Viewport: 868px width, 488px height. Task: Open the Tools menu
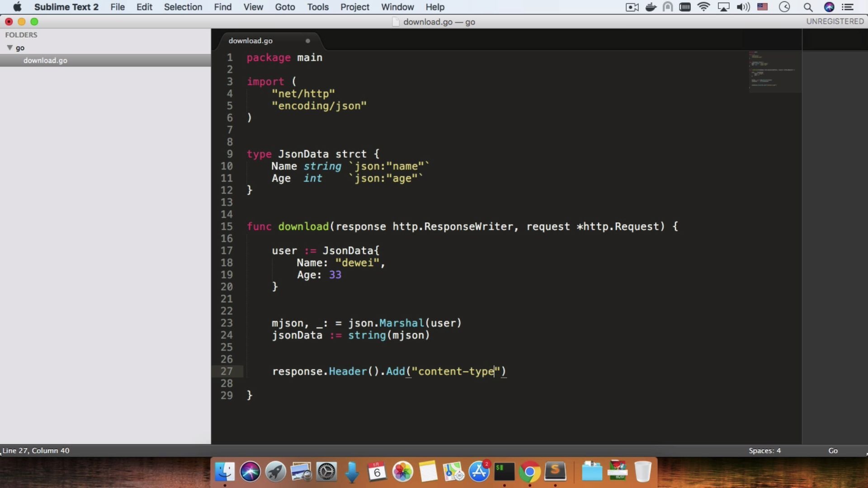click(x=318, y=7)
